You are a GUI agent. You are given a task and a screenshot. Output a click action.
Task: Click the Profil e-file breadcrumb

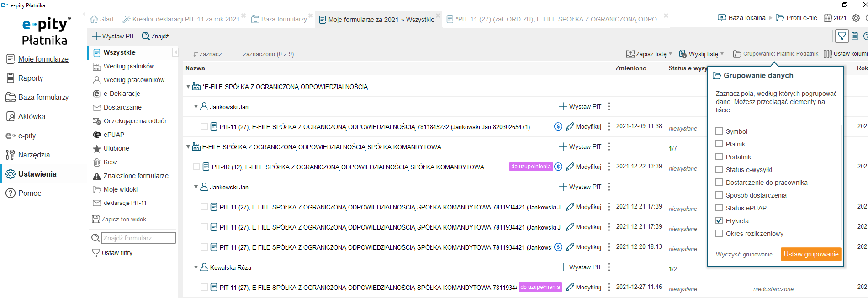pos(796,18)
